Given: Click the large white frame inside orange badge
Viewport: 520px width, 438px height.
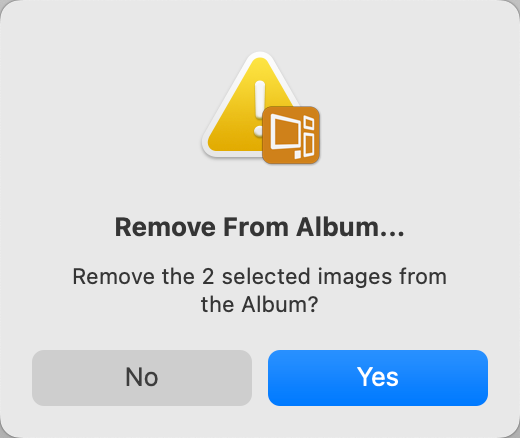Looking at the screenshot, I should coord(285,131).
